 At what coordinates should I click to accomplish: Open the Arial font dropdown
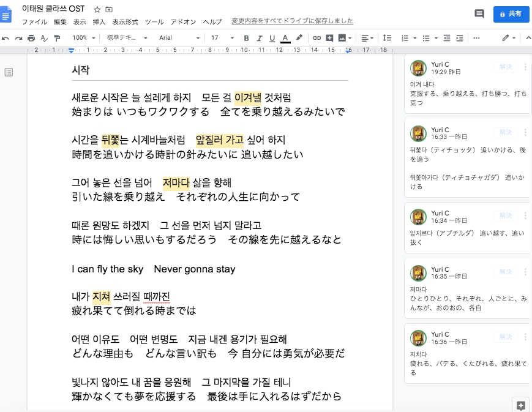179,38
